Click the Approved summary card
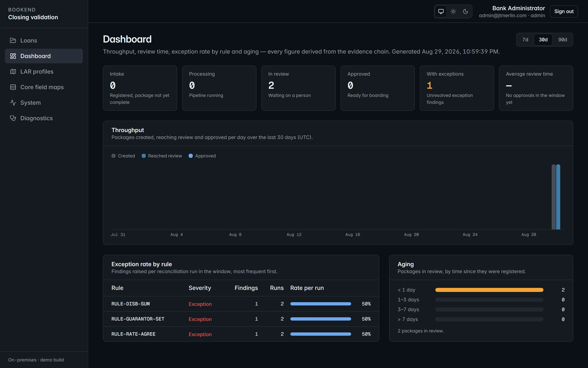This screenshot has width=588, height=368. tap(378, 88)
